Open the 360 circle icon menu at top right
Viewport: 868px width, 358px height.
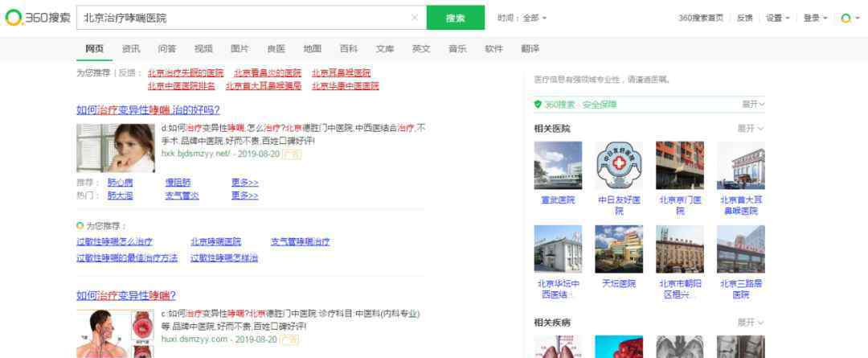coord(845,18)
